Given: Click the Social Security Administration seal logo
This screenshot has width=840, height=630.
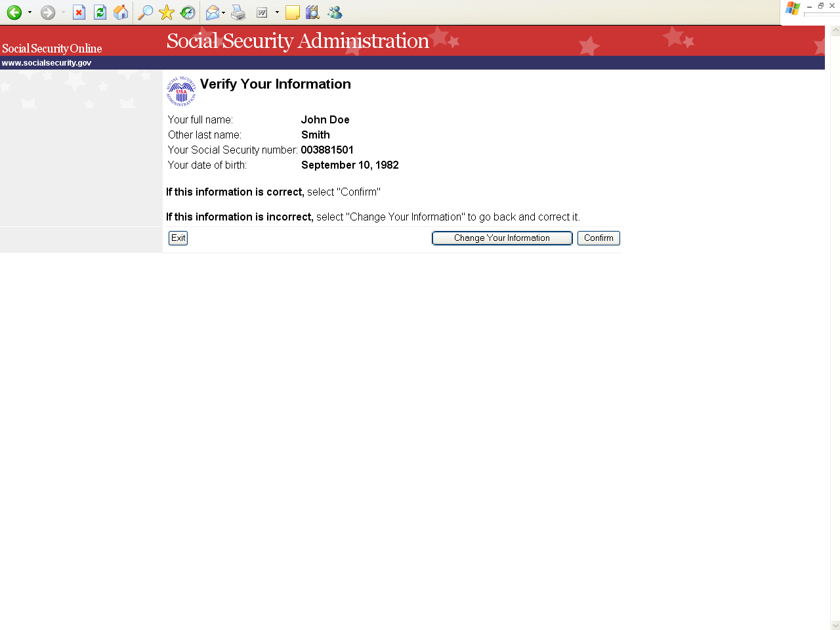Looking at the screenshot, I should click(x=181, y=91).
